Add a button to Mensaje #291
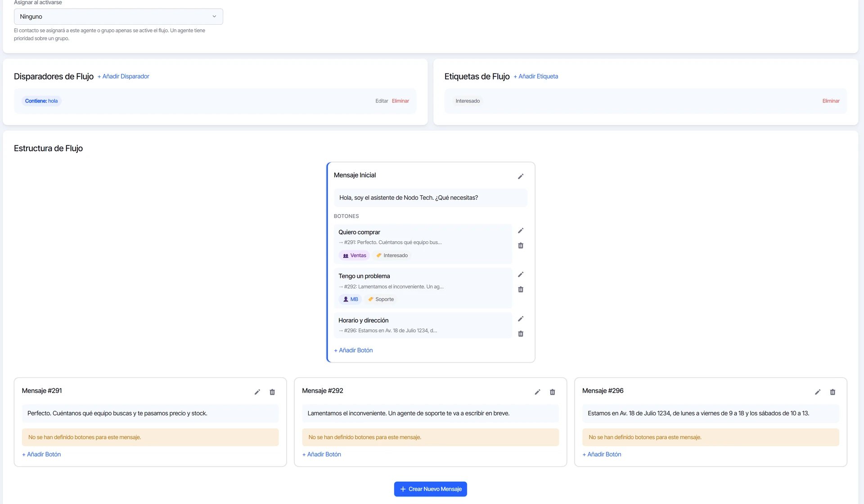Viewport: 864px width, 504px height. point(41,454)
